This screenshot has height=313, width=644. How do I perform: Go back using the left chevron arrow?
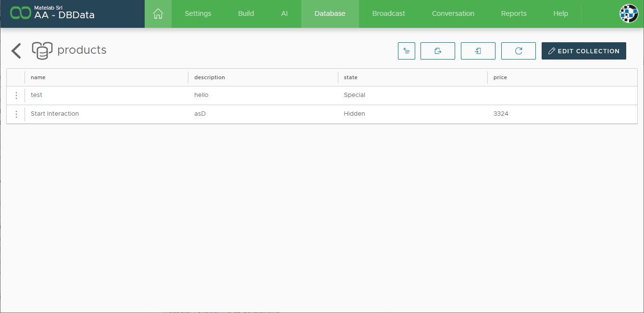(x=16, y=51)
